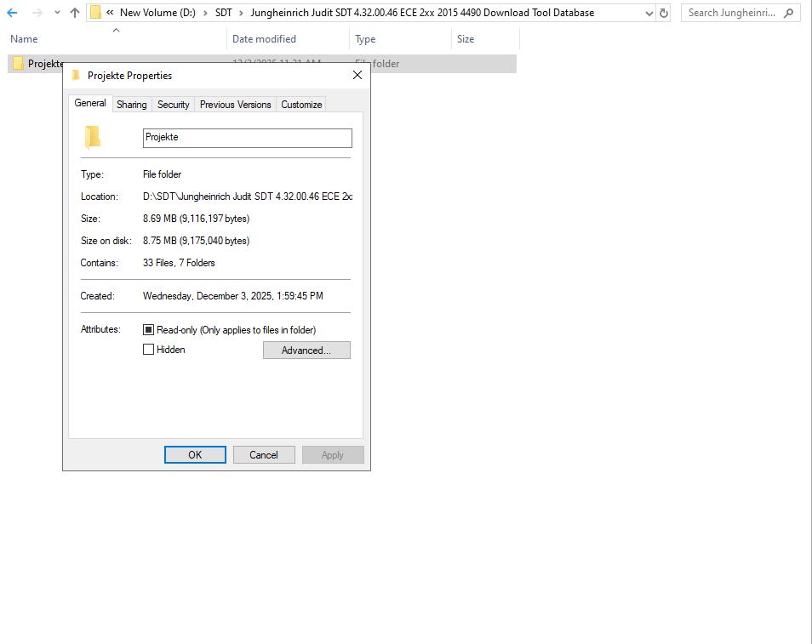
Task: Click the Jungheinrich Judit SDT breadcrumb
Action: click(422, 13)
